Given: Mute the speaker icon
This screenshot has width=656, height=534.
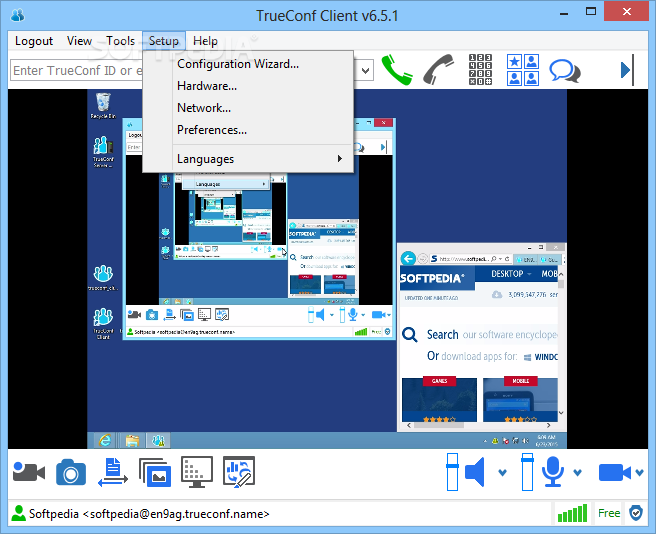Looking at the screenshot, I should coord(475,472).
